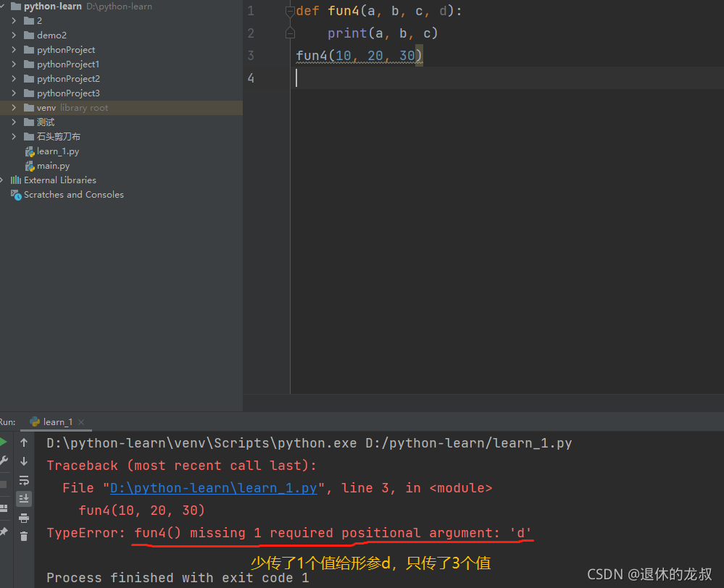This screenshot has height=588, width=724.
Task: Open main.py from project tree
Action: tap(53, 166)
